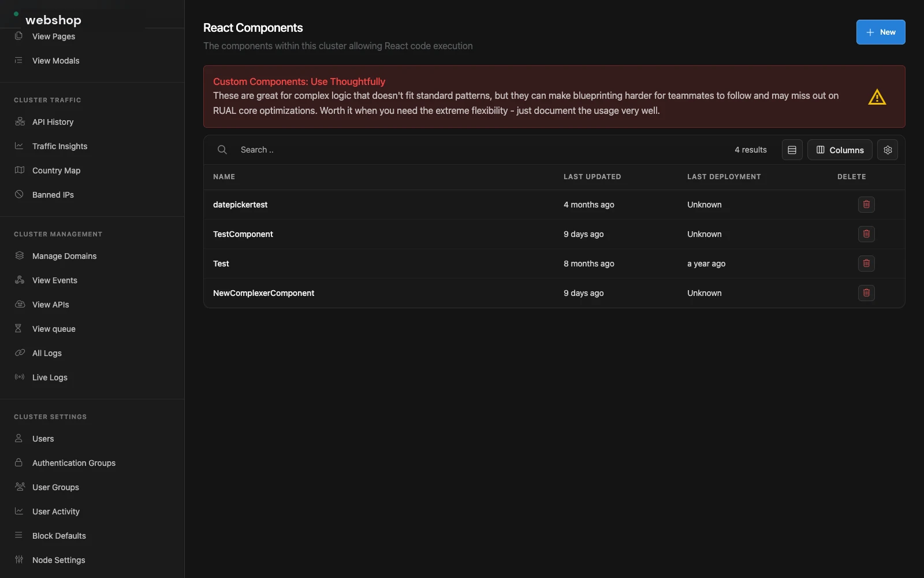Create a New React component
This screenshot has width=924, height=578.
tap(881, 32)
